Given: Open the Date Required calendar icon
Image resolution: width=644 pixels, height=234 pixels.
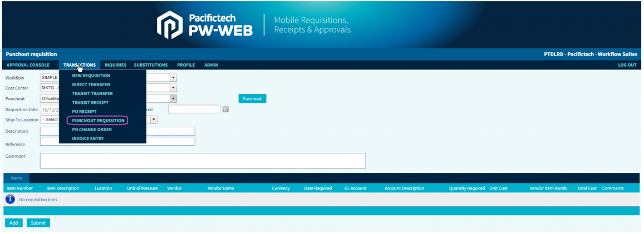Looking at the screenshot, I should [225, 109].
